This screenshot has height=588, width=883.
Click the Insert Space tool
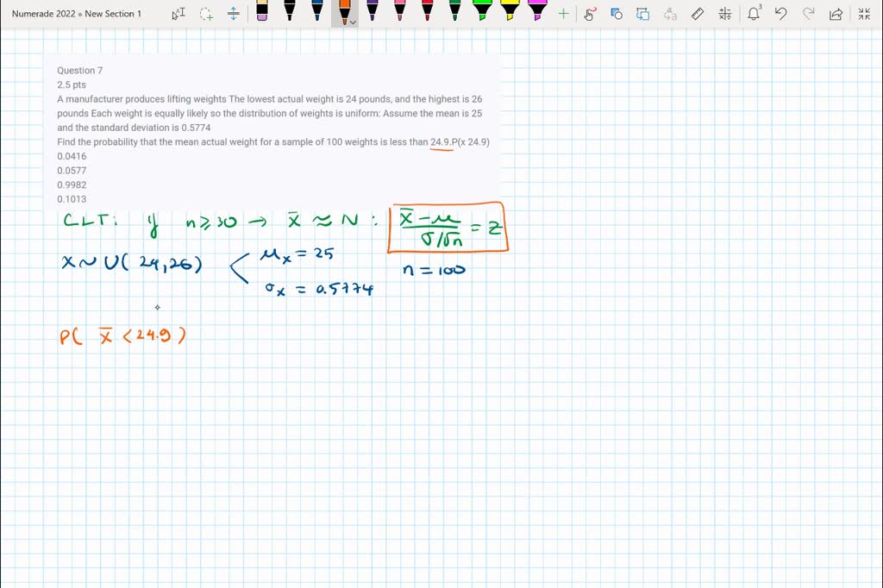[234, 14]
